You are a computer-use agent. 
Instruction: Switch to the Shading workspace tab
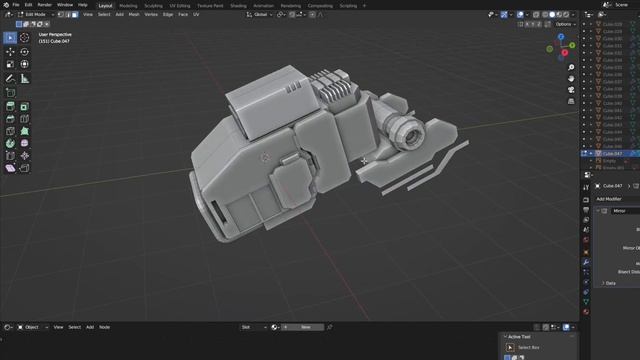(238, 6)
